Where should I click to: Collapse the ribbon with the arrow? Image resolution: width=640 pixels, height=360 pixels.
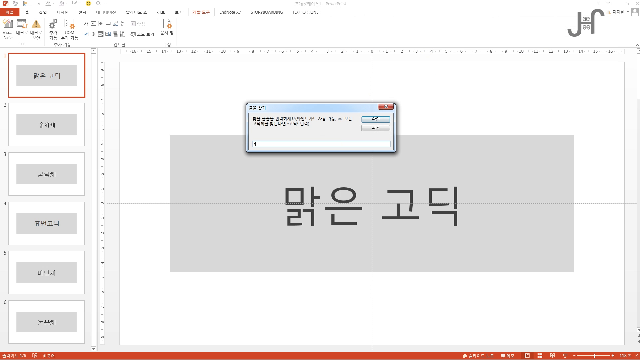point(637,45)
